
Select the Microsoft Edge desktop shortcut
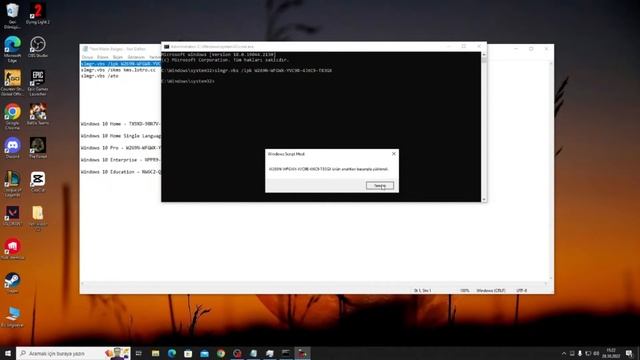click(x=12, y=49)
